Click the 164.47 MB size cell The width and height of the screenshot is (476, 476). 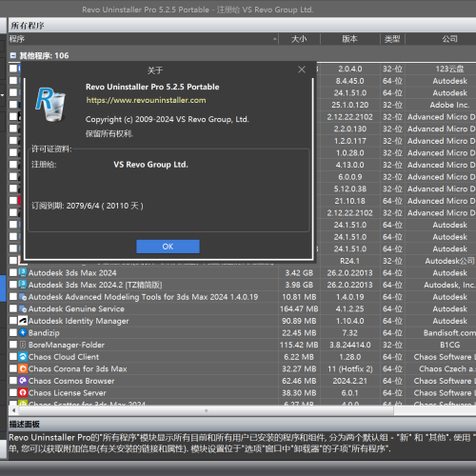coord(299,308)
